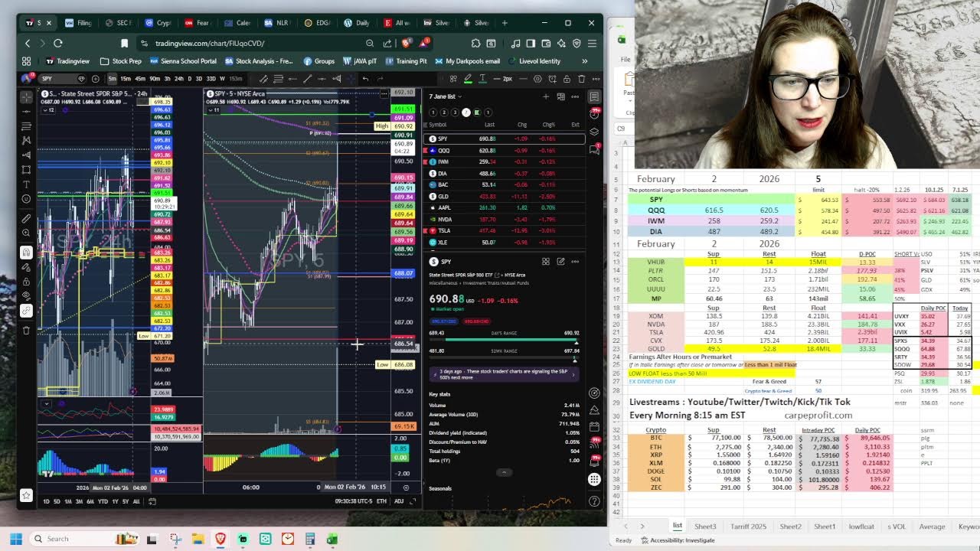Screen dimensions: 980x551
Task: Open the economic calendar icon in right sidebar
Action: (x=594, y=426)
